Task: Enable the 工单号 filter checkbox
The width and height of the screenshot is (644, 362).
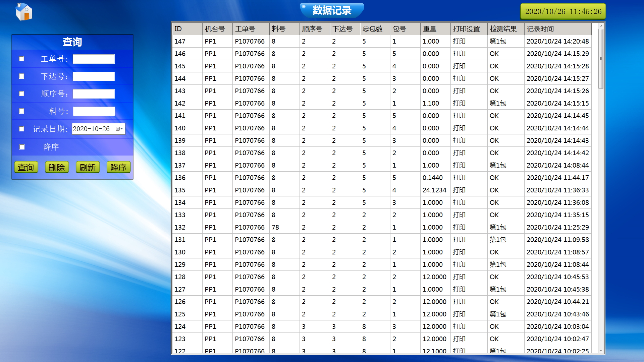Action: [x=22, y=59]
